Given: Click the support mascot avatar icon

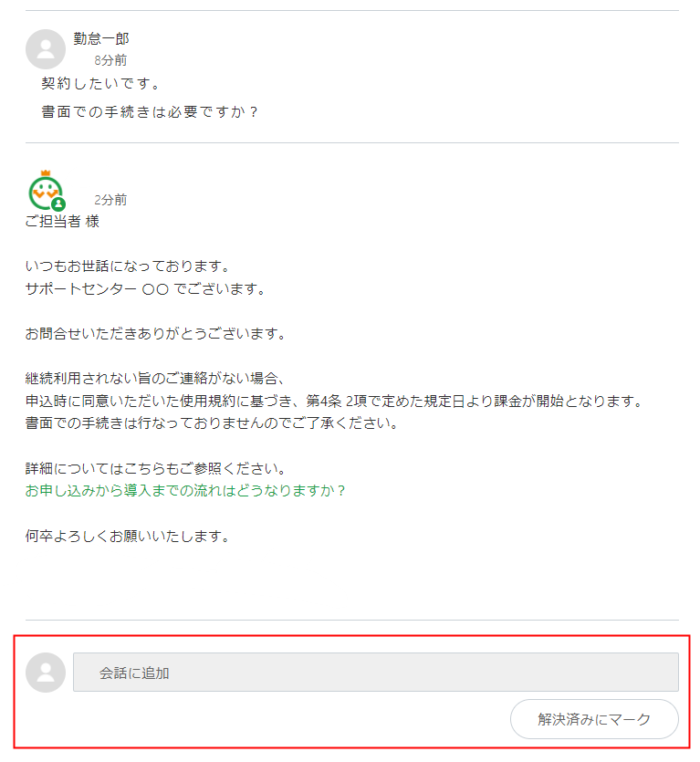Looking at the screenshot, I should tap(46, 191).
